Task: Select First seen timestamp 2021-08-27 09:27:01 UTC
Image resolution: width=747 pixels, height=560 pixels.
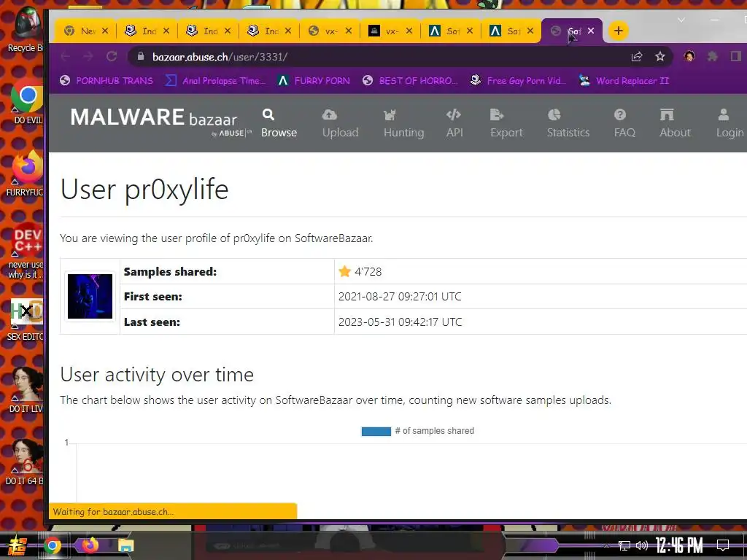Action: click(x=400, y=297)
